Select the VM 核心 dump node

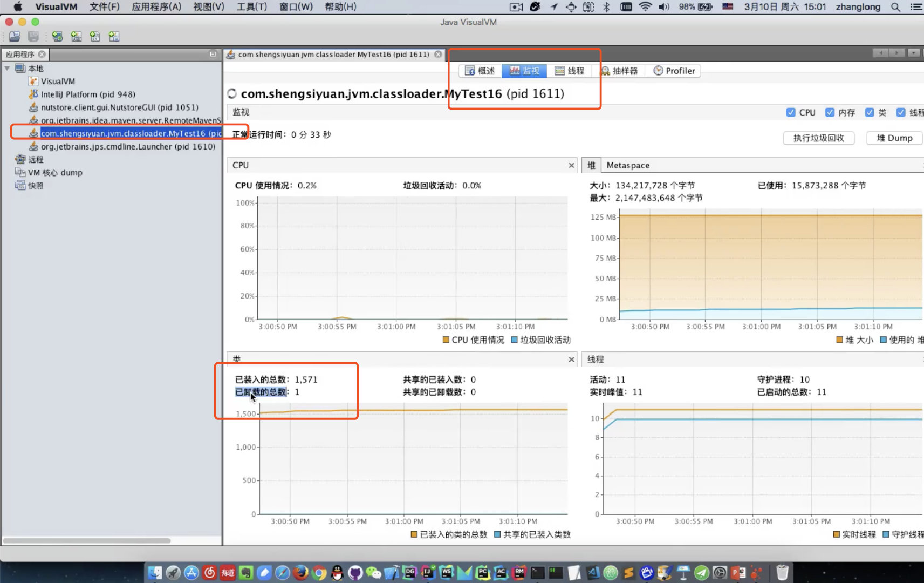55,173
